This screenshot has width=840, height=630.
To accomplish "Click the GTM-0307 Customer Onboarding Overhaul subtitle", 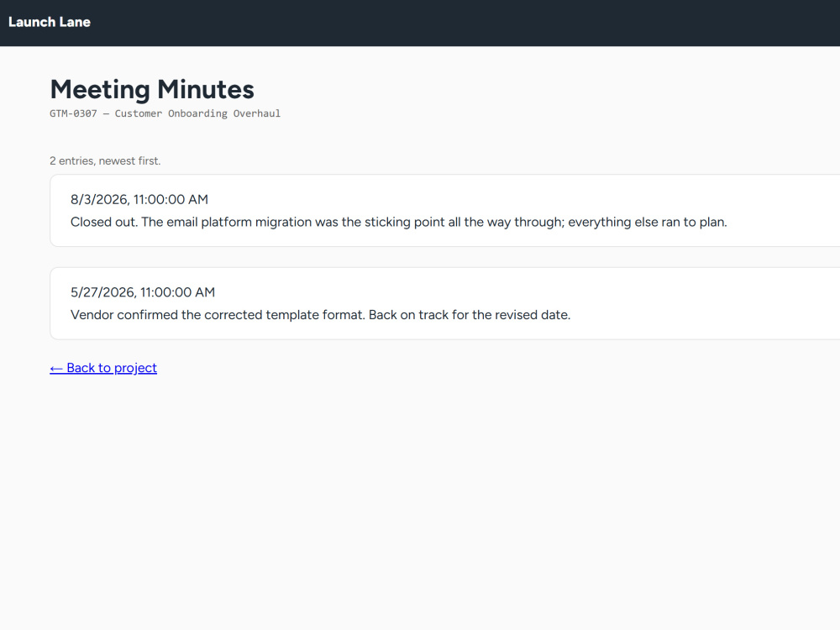I will pos(165,113).
